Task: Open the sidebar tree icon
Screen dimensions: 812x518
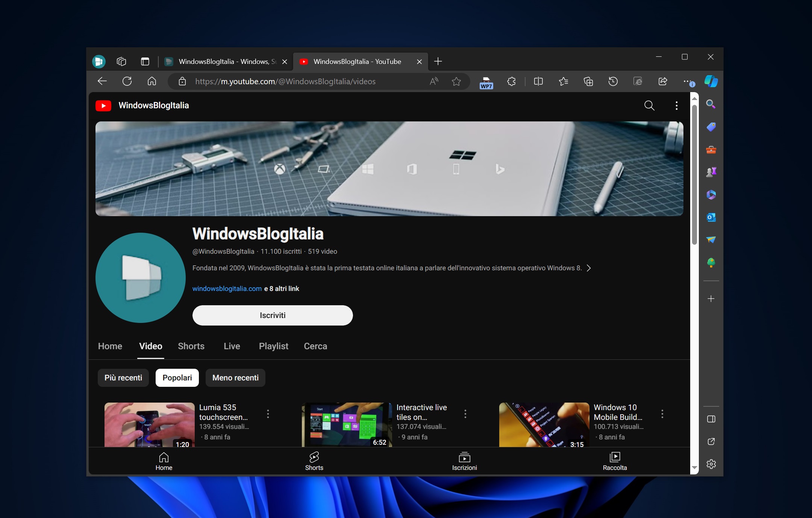Action: (711, 262)
